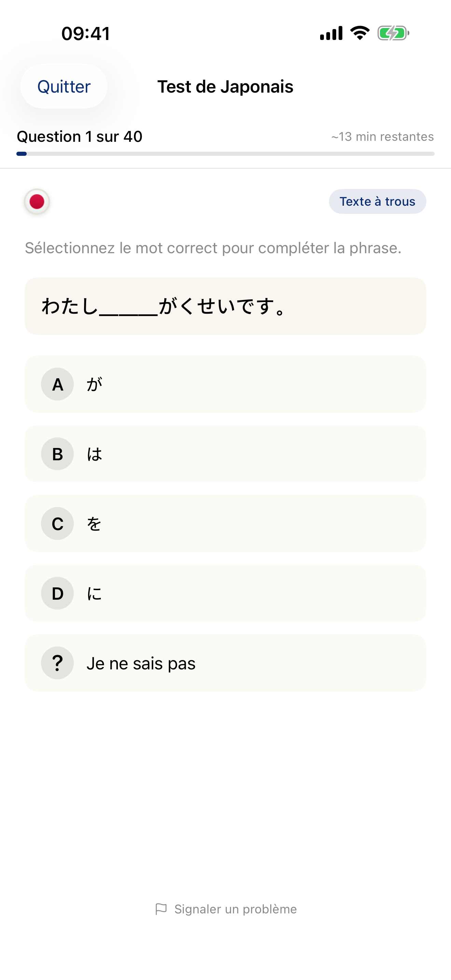This screenshot has height=980, width=451.
Task: Select answer C を
Action: tap(225, 523)
